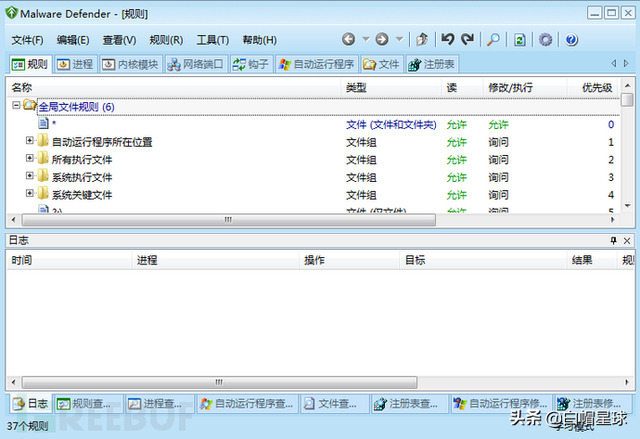Viewport: 640px width, 439px height.
Task: Expand the 系统关键文件 group
Action: point(29,193)
